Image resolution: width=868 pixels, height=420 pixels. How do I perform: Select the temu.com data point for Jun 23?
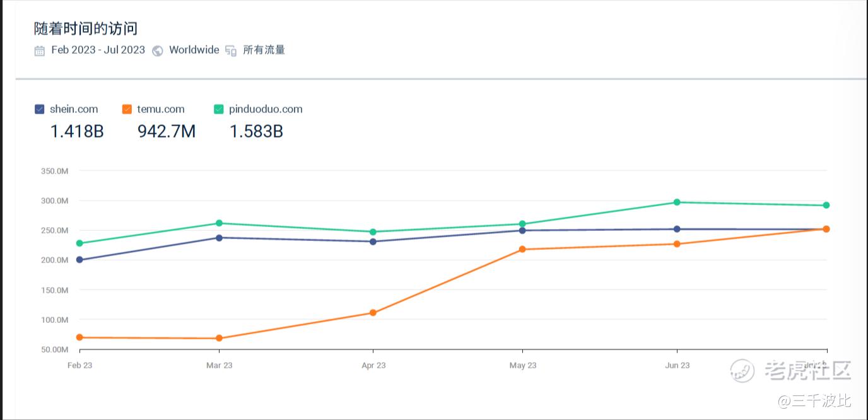coord(677,244)
